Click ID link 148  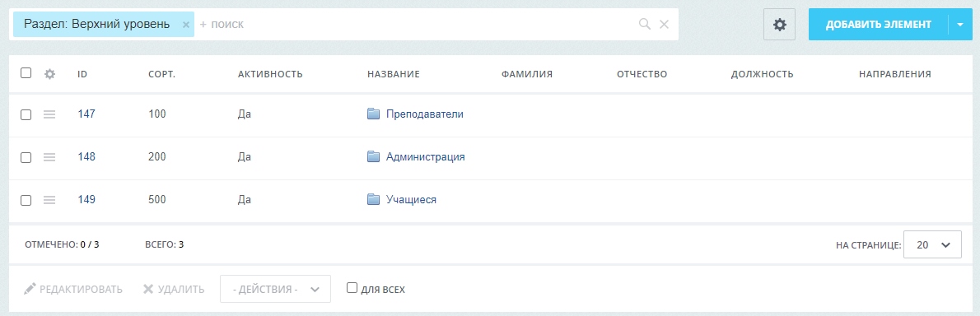coord(86,156)
